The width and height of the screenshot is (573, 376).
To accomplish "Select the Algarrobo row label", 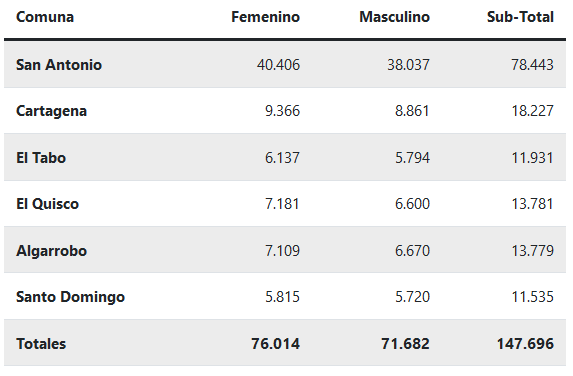I will [52, 251].
